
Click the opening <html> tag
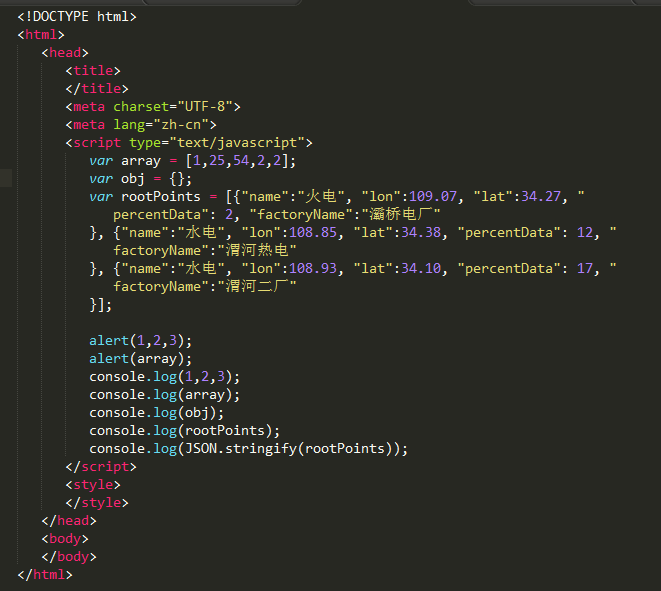[x=41, y=35]
